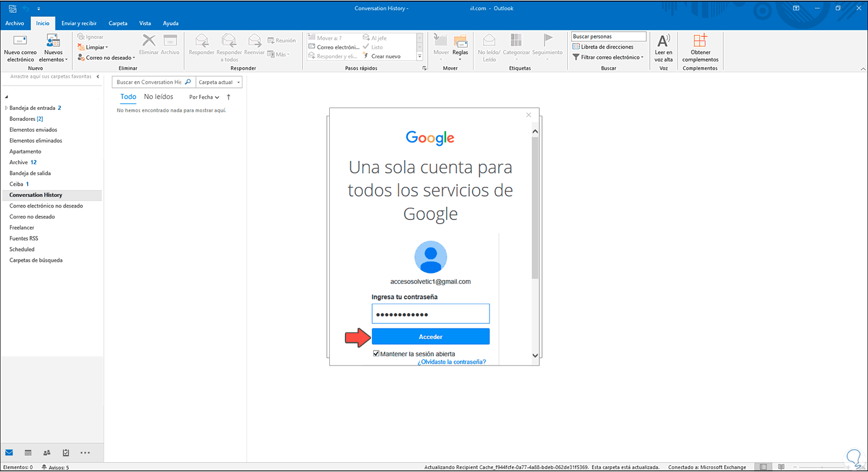Click the No leído/Leído envelope icon
This screenshot has height=472, width=868.
[489, 40]
